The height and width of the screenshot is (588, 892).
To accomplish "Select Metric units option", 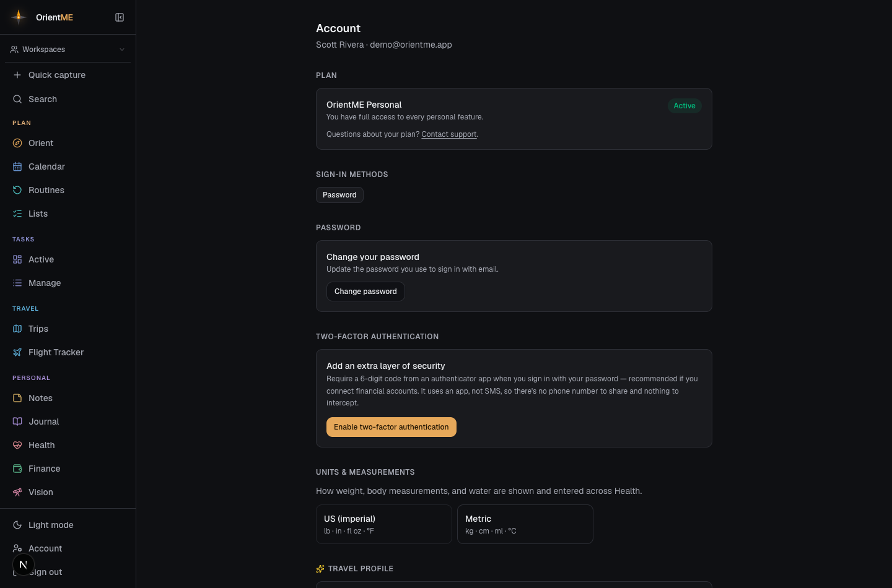I will [x=525, y=524].
